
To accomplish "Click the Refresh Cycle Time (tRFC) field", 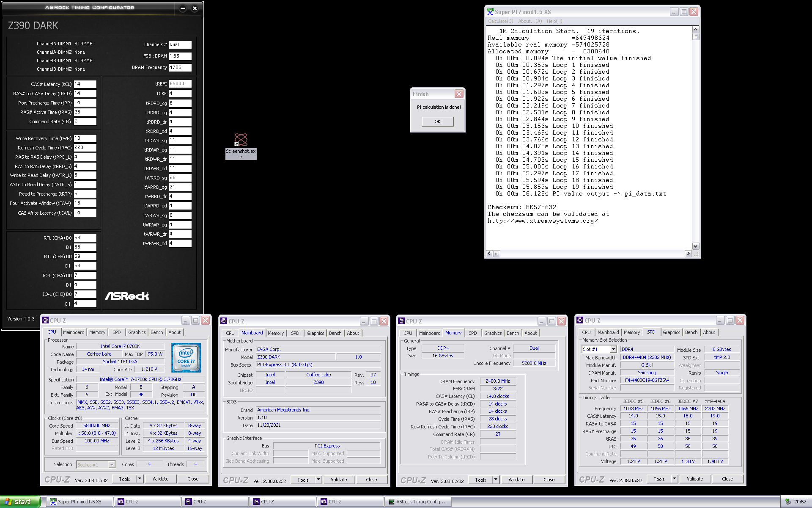I will [x=85, y=147].
